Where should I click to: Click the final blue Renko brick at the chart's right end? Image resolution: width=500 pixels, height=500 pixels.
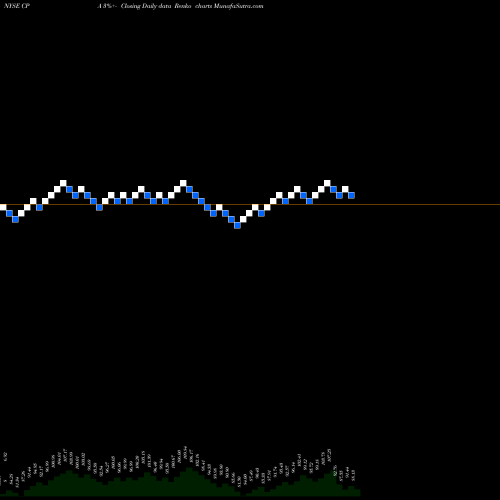(351, 196)
